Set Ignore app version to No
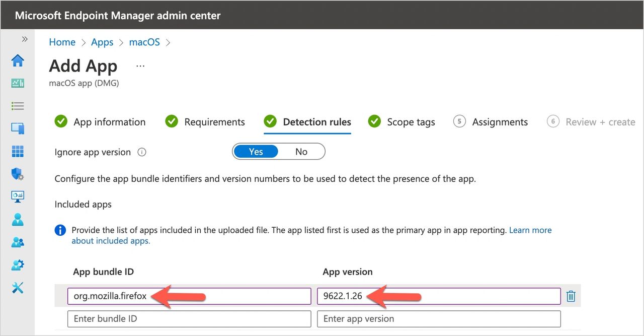644x336 pixels. point(301,152)
